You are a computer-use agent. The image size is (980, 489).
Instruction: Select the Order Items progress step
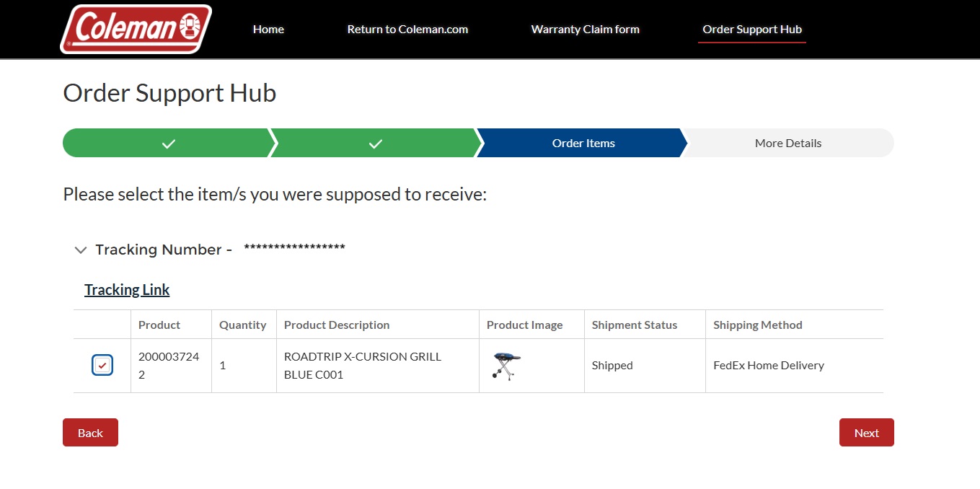pyautogui.click(x=583, y=143)
